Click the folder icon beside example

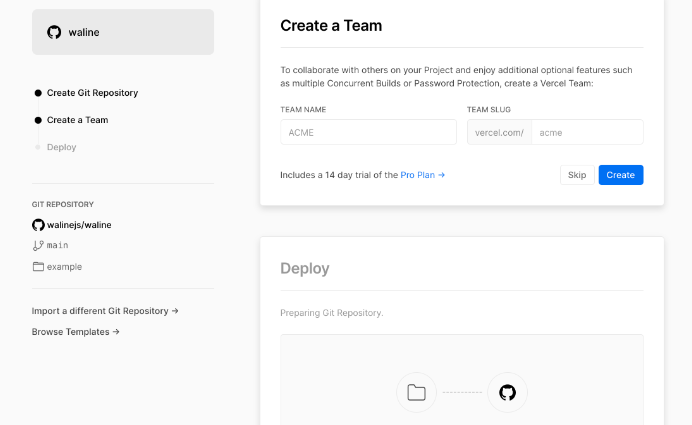38,267
